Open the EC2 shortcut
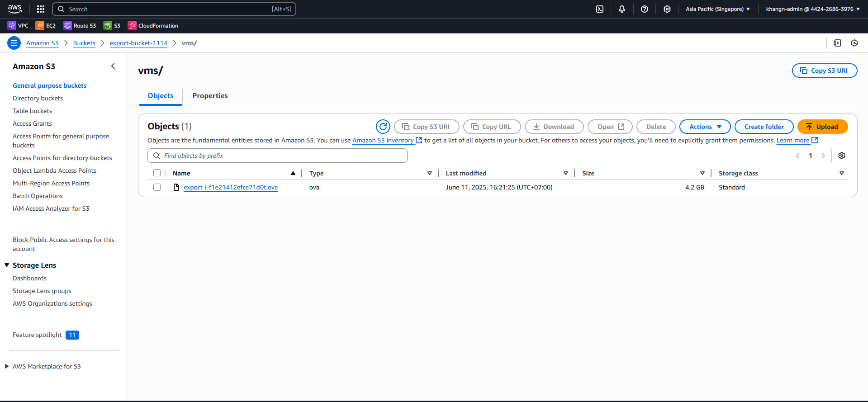The width and height of the screenshot is (868, 402). pos(46,26)
